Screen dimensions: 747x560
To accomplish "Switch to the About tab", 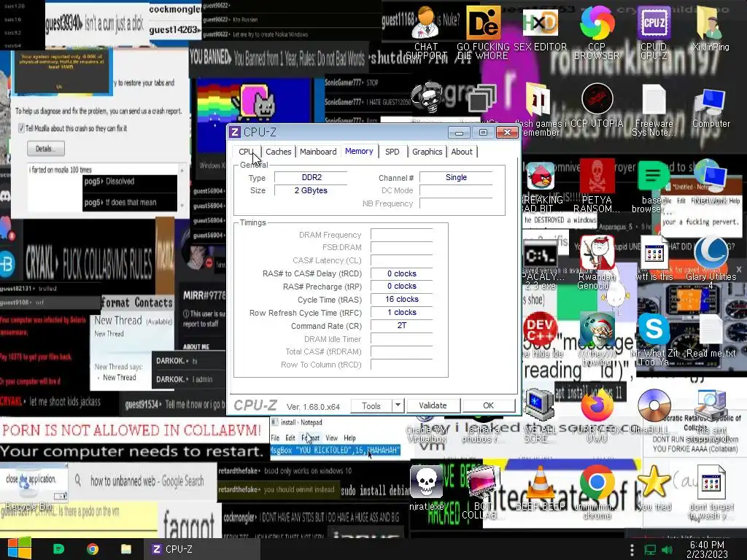I will 462,152.
